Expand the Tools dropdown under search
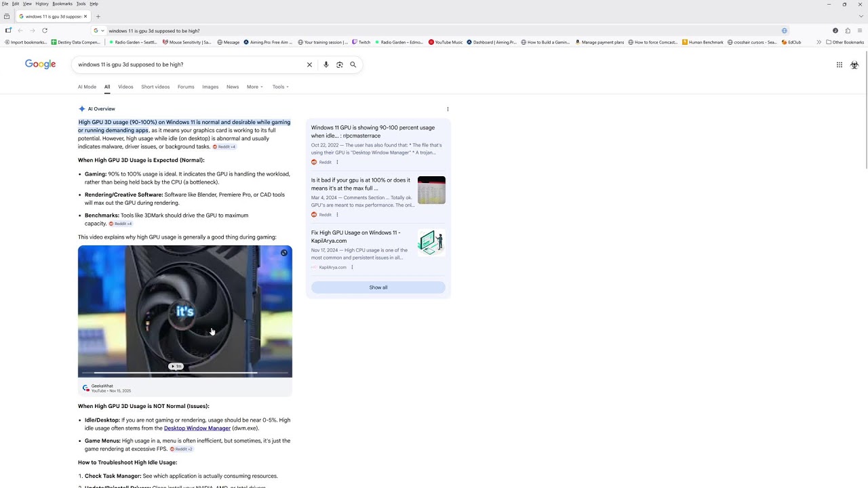This screenshot has height=488, width=868. click(281, 87)
